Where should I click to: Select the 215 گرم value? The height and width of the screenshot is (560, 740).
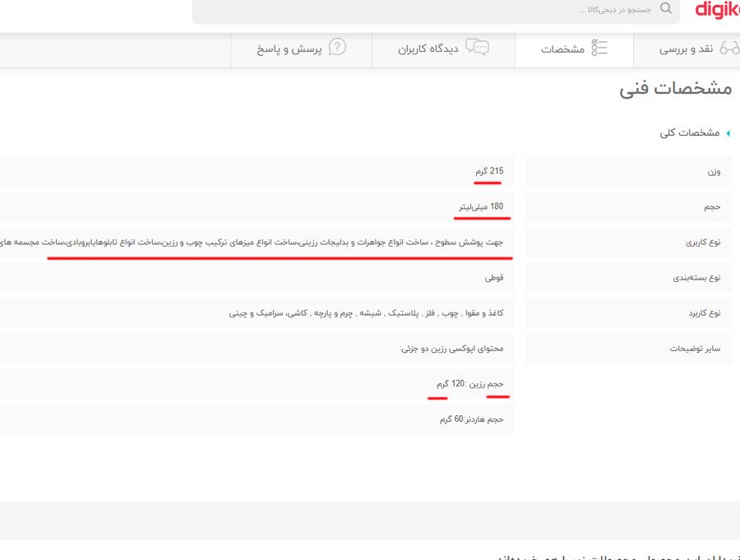(489, 171)
